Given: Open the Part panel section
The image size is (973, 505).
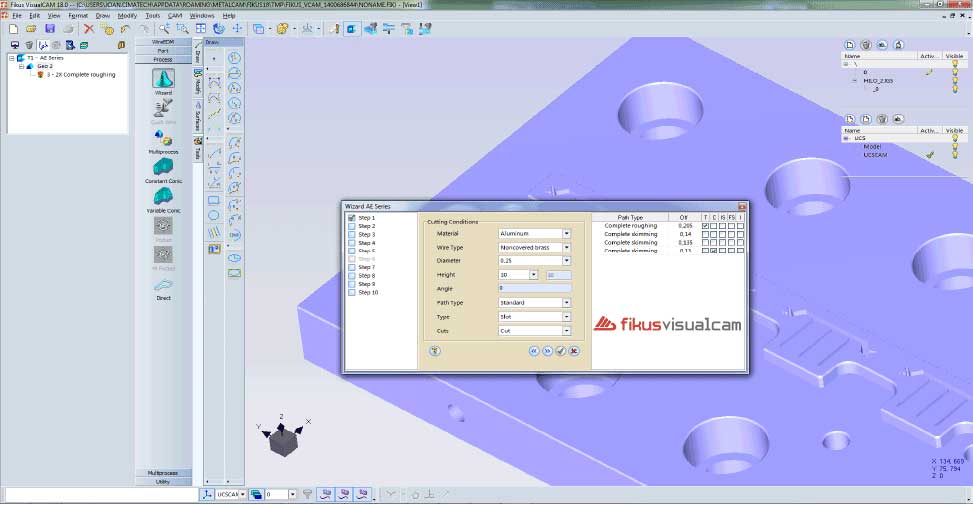Looking at the screenshot, I should [162, 51].
